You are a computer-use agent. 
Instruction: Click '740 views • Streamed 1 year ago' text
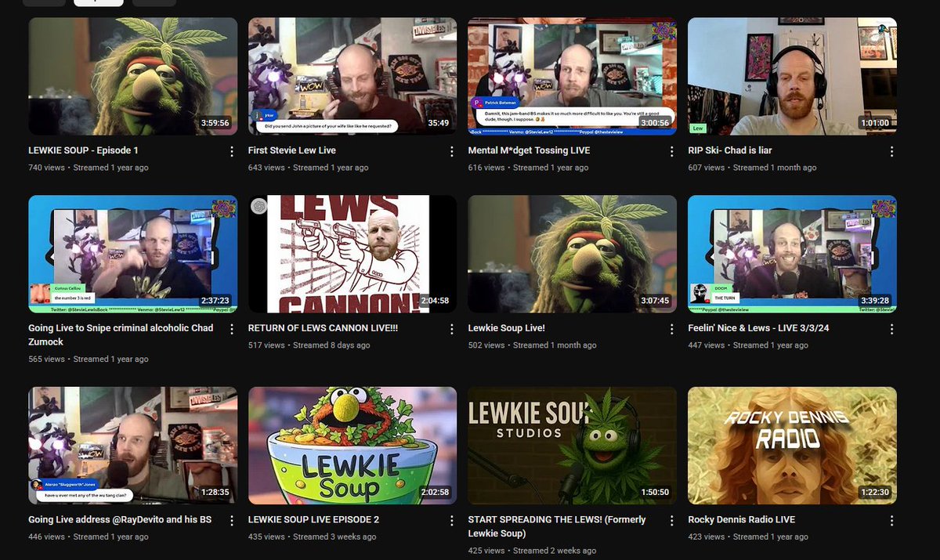coord(89,168)
